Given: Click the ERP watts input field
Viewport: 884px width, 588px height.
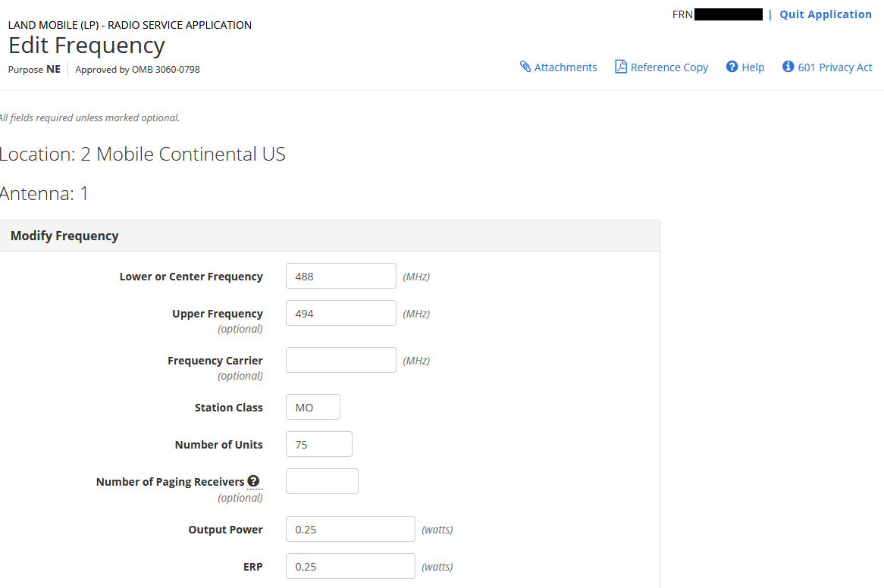Looking at the screenshot, I should 350,567.
